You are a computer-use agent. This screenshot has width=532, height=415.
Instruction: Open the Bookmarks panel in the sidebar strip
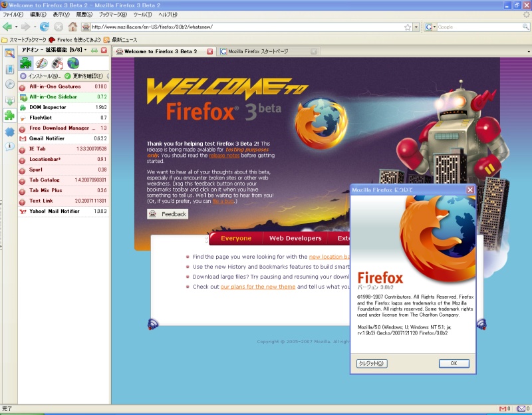pos(9,69)
